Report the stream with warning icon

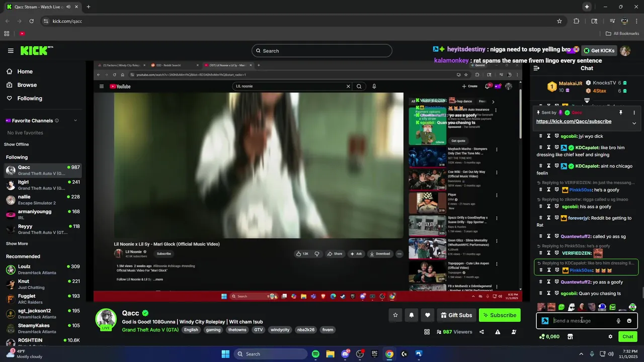coord(498,332)
